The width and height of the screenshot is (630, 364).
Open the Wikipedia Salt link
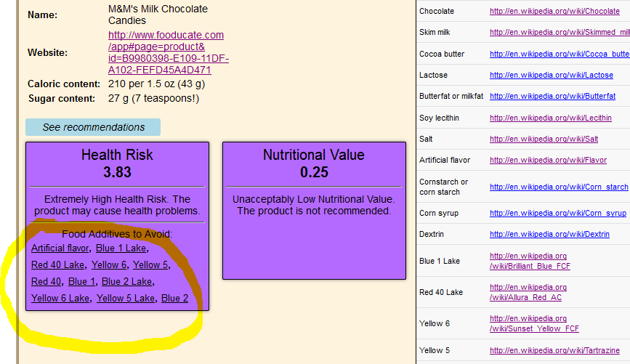point(544,139)
